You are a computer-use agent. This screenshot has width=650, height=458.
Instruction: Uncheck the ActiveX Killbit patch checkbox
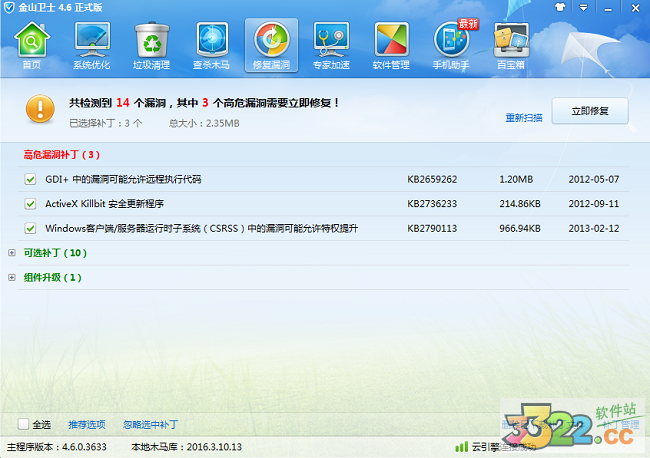(30, 204)
